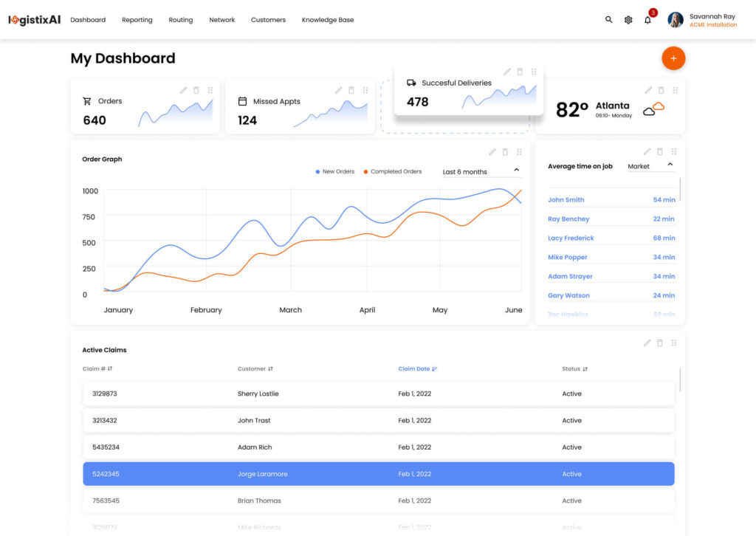Click the Active Claims drag handle
Screen dimensions: 756x536
click(x=674, y=343)
